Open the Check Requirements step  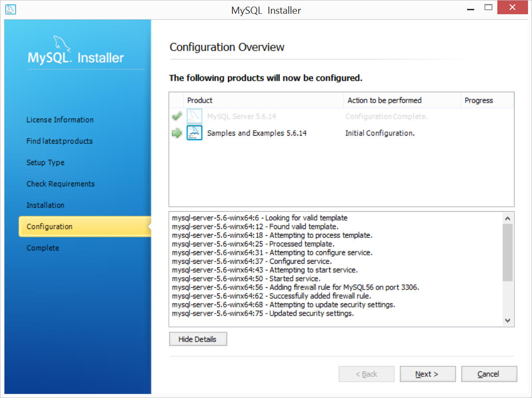pyautogui.click(x=61, y=184)
